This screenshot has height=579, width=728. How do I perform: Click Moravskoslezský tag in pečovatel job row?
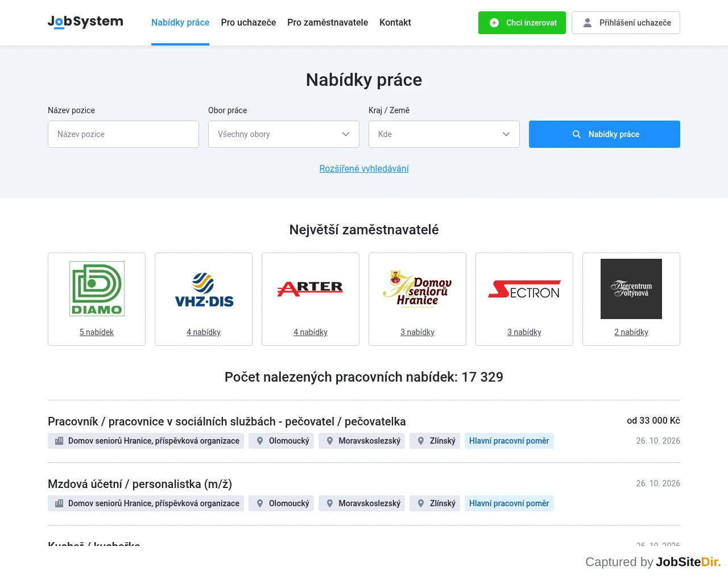click(x=362, y=441)
